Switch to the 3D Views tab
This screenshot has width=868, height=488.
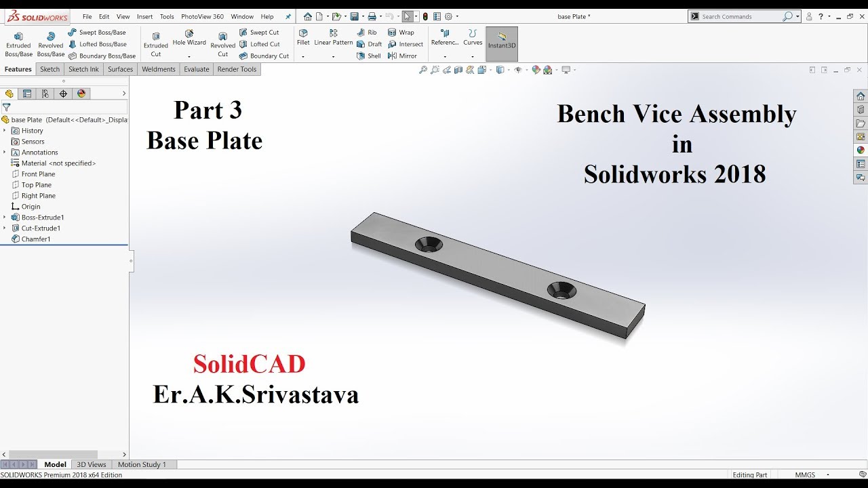pyautogui.click(x=92, y=464)
